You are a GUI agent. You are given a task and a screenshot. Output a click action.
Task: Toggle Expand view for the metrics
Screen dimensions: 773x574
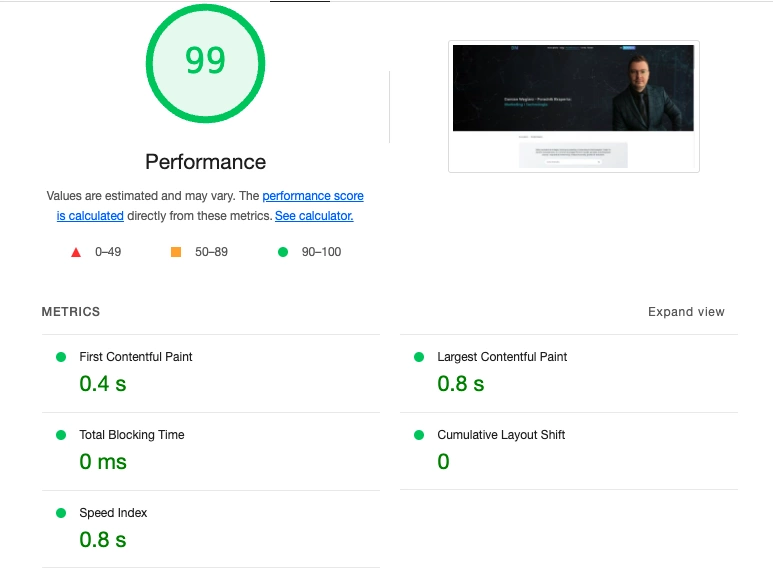[686, 312]
